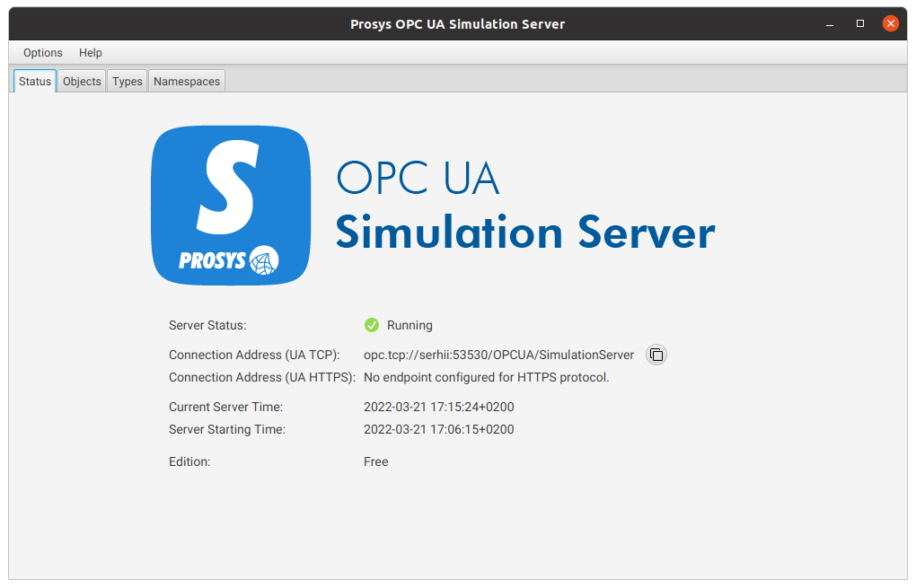
Task: Click the 'Server Starting Time:' label
Action: [226, 429]
